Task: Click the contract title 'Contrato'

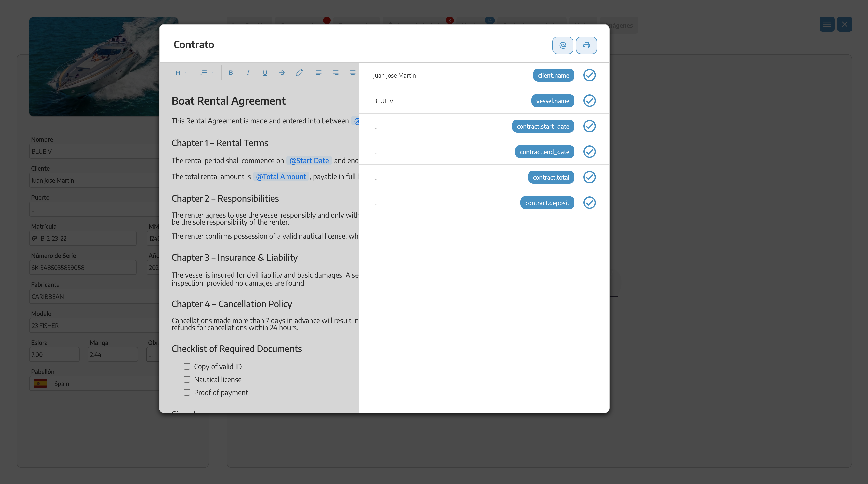Action: click(194, 45)
